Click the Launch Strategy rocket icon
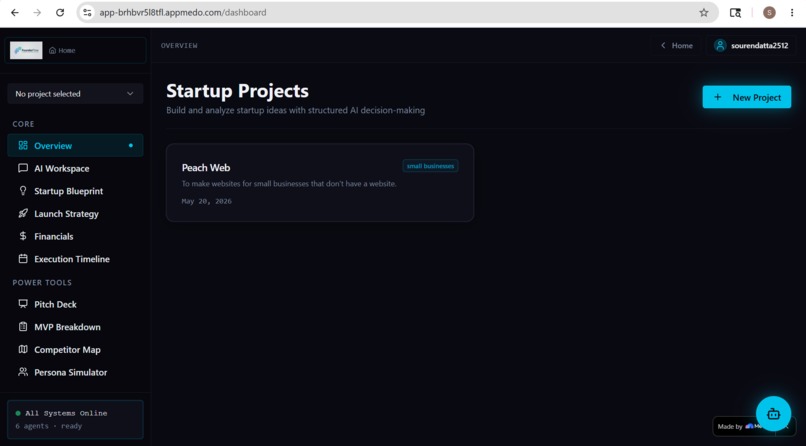806x446 pixels. tap(23, 213)
